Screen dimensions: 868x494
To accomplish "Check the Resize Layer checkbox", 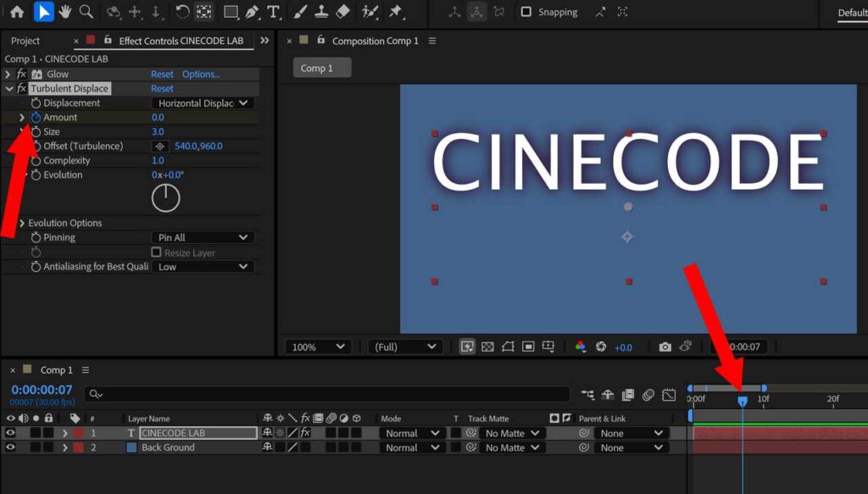I will point(156,253).
